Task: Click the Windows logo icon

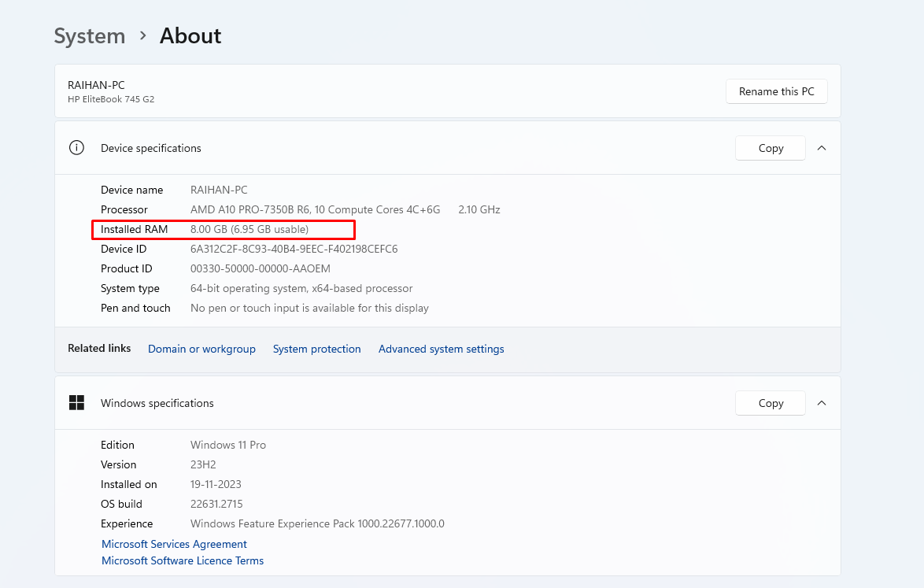Action: (x=76, y=403)
